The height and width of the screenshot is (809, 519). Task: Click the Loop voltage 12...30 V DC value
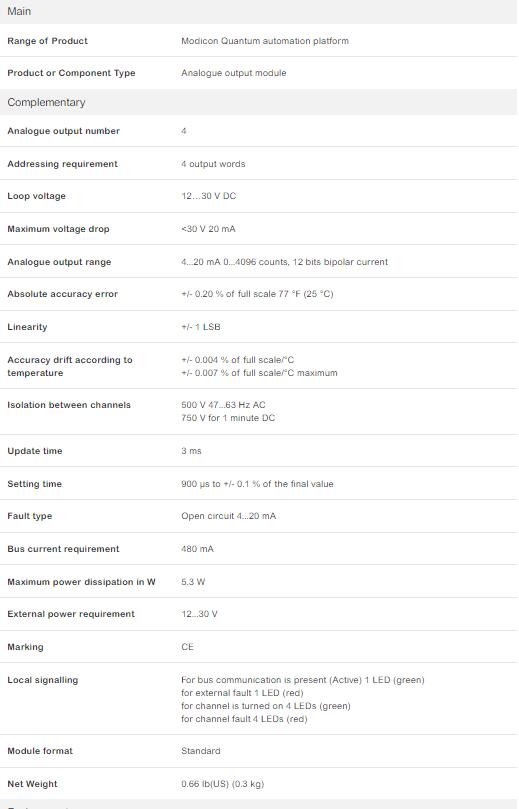pyautogui.click(x=208, y=196)
